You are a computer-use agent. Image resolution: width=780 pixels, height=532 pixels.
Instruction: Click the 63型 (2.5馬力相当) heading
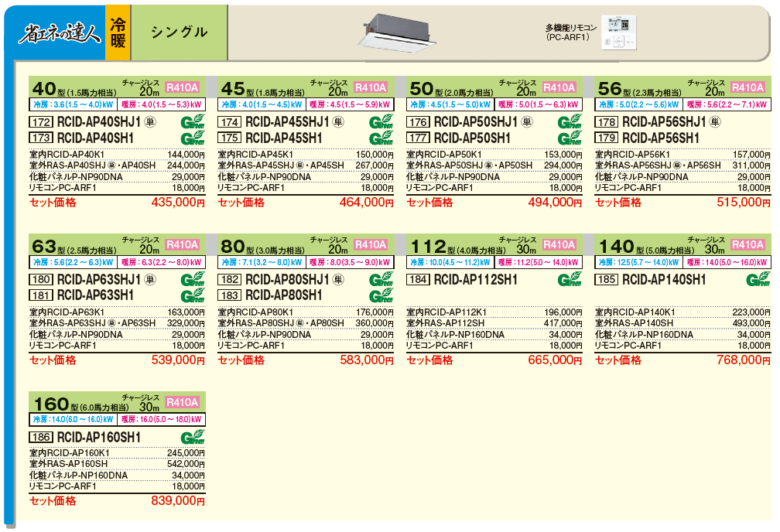tap(74, 246)
